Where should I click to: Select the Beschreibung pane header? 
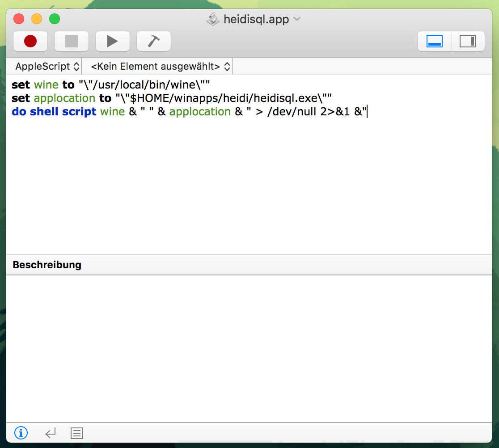tap(47, 265)
